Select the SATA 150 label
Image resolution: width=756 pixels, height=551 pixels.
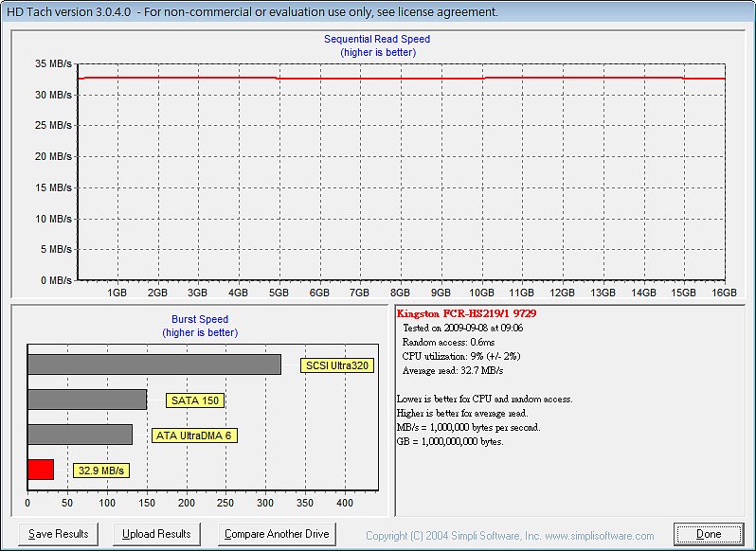click(x=195, y=400)
